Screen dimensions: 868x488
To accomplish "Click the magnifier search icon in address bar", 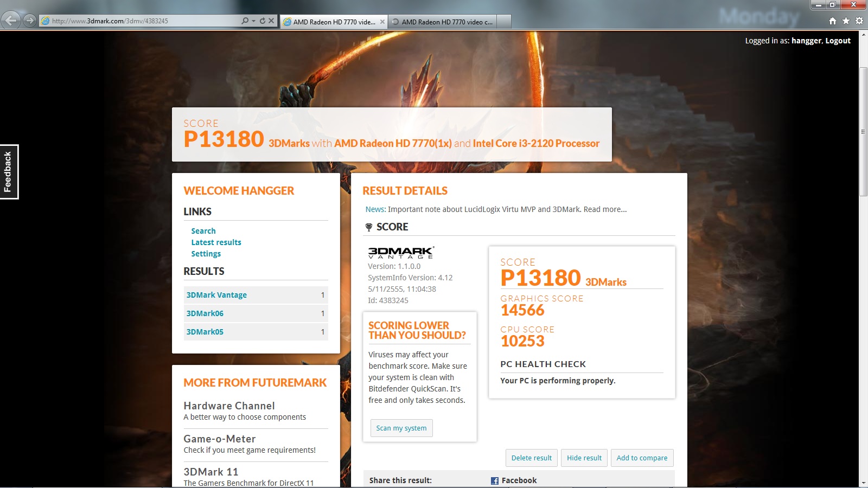I will (245, 21).
